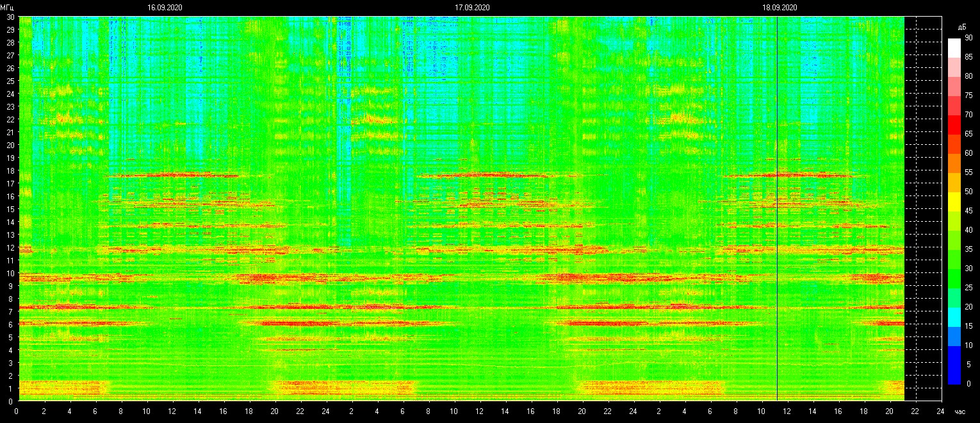Select the white swatch atop the dB legend
The image size is (980, 423).
pos(954,48)
